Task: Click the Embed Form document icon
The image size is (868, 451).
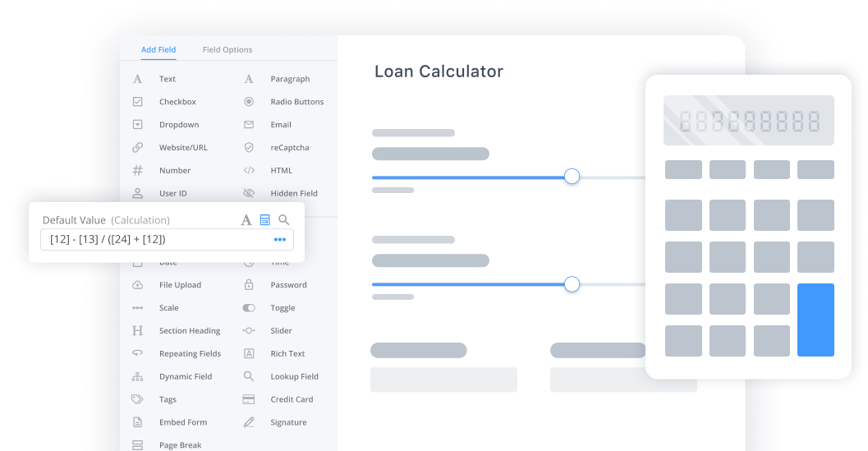Action: [137, 422]
